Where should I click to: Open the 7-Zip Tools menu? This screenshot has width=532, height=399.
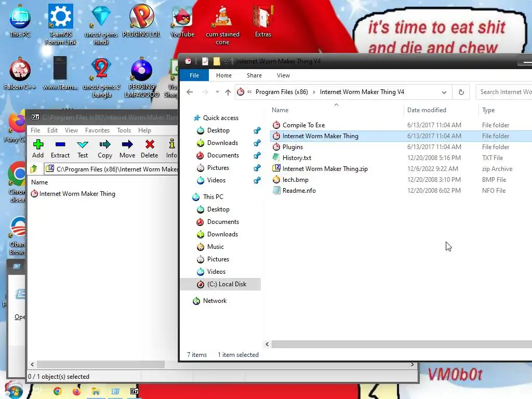pyautogui.click(x=124, y=130)
